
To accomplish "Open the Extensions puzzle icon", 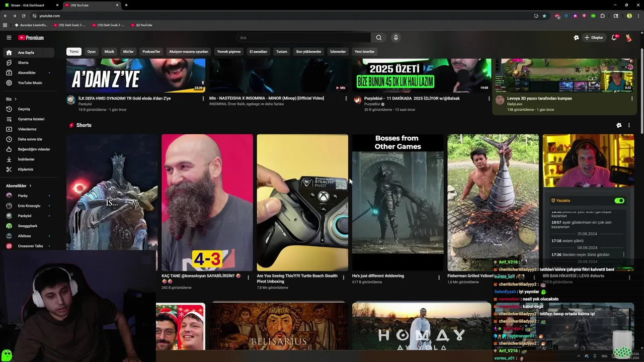I will (603, 16).
